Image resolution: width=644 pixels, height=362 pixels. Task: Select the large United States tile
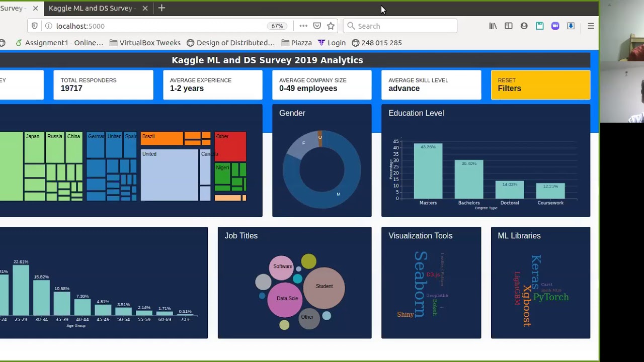[x=170, y=175]
